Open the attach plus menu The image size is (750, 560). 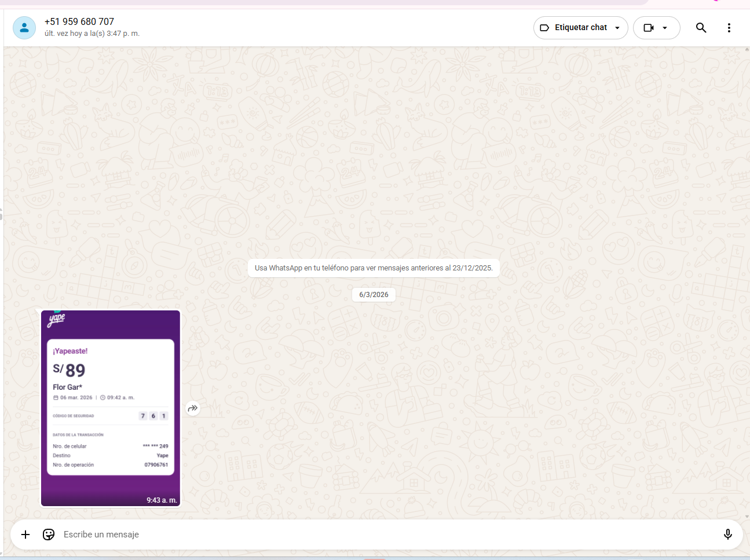point(25,535)
